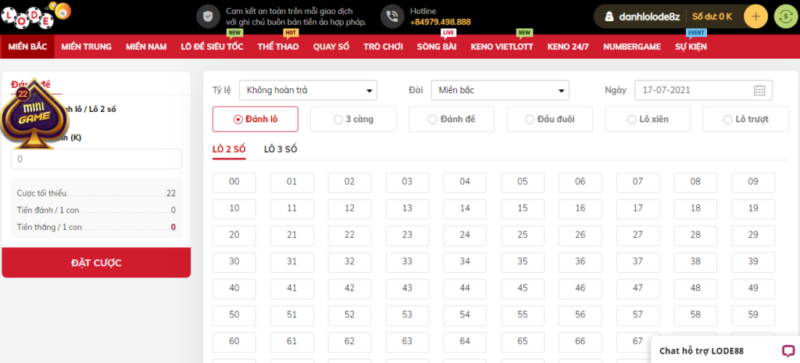800x363 pixels.
Task: Select the Đánh đề radio option
Action: 452,119
